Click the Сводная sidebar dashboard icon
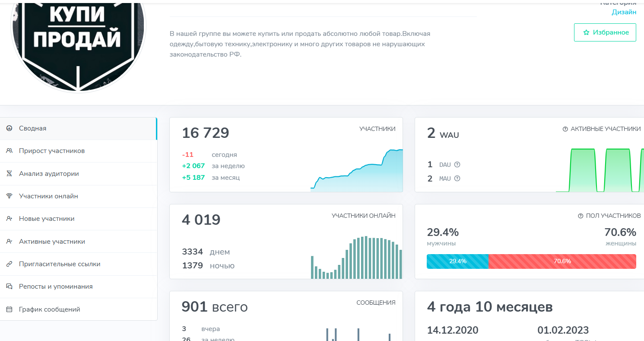 (x=9, y=128)
